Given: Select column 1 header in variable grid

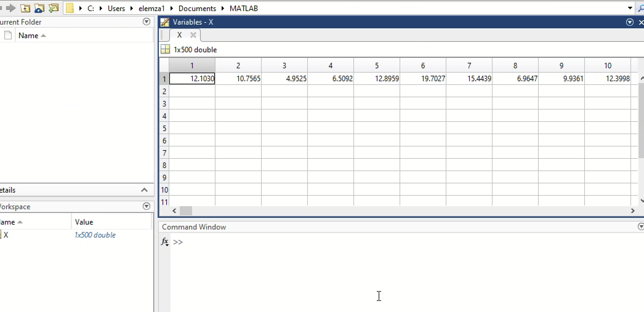Looking at the screenshot, I should 192,66.
